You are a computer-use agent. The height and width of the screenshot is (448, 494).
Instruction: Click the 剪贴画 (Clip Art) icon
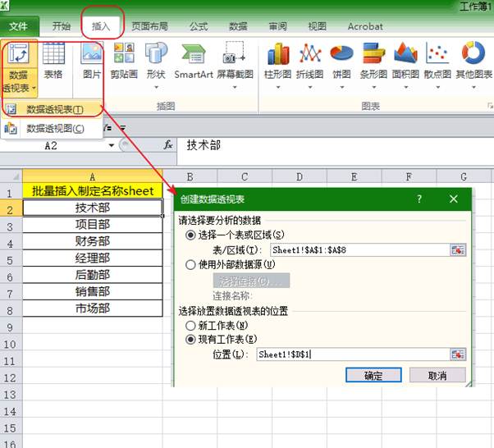(x=124, y=62)
